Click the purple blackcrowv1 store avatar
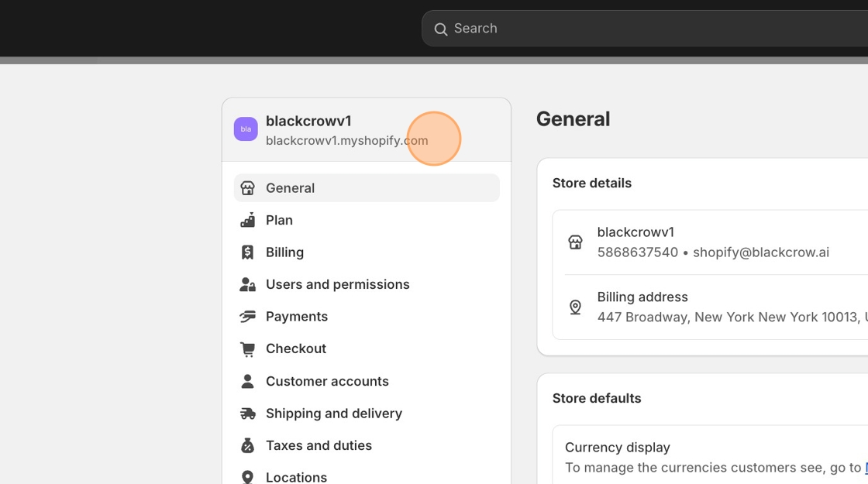Screen dimensions: 868x484 246,129
